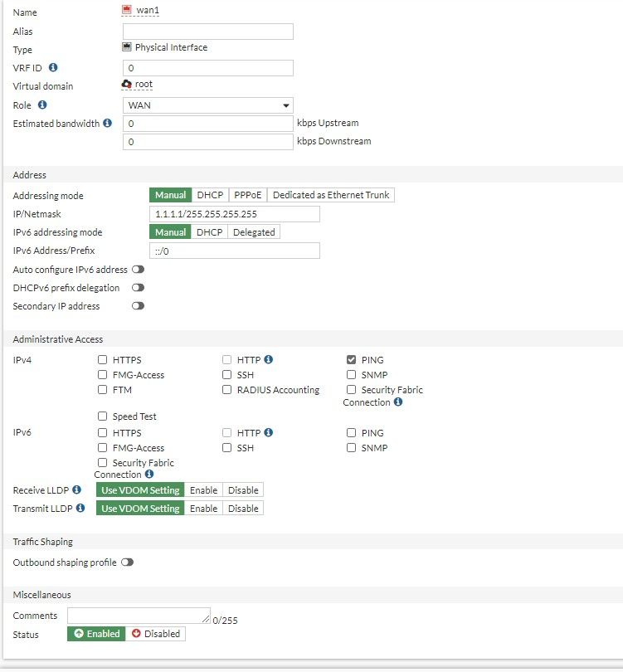
Task: Toggle the Outbound shaping profile switch
Action: pyautogui.click(x=127, y=562)
